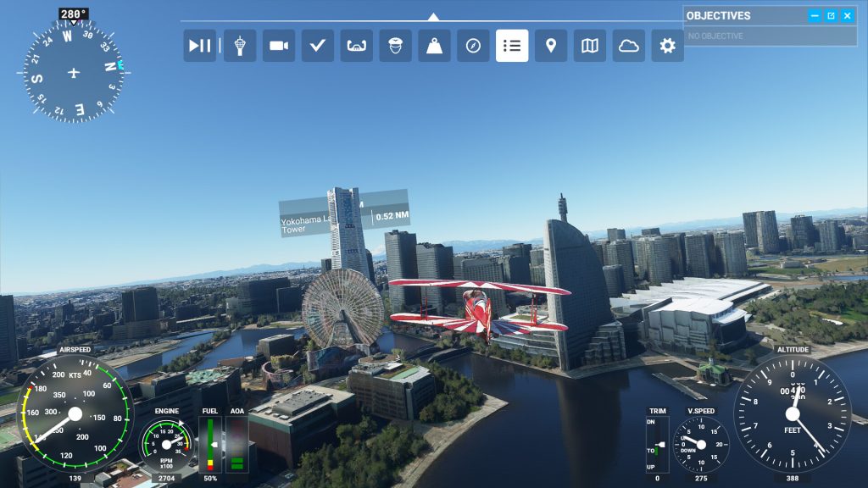The image size is (868, 488).
Task: Collapse the toolbar using top arrow
Action: pos(433,16)
